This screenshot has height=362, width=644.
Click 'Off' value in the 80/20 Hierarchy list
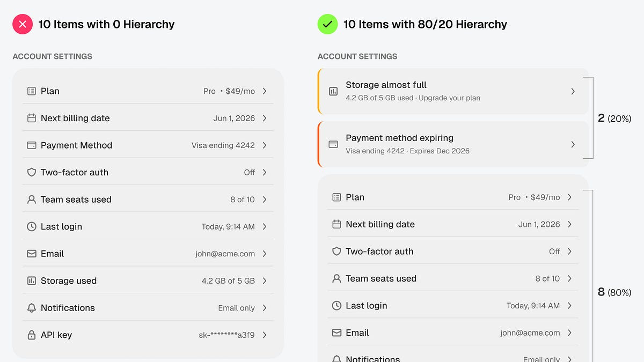(554, 252)
